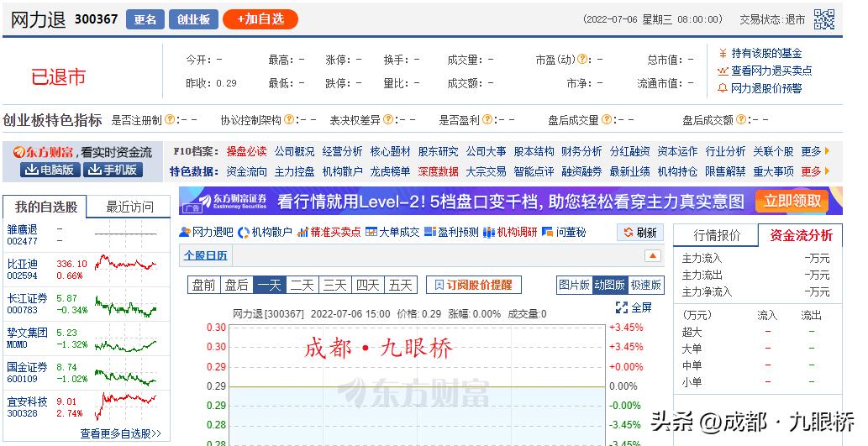
Task: Open 大单成交 icon link
Action: tap(392, 233)
